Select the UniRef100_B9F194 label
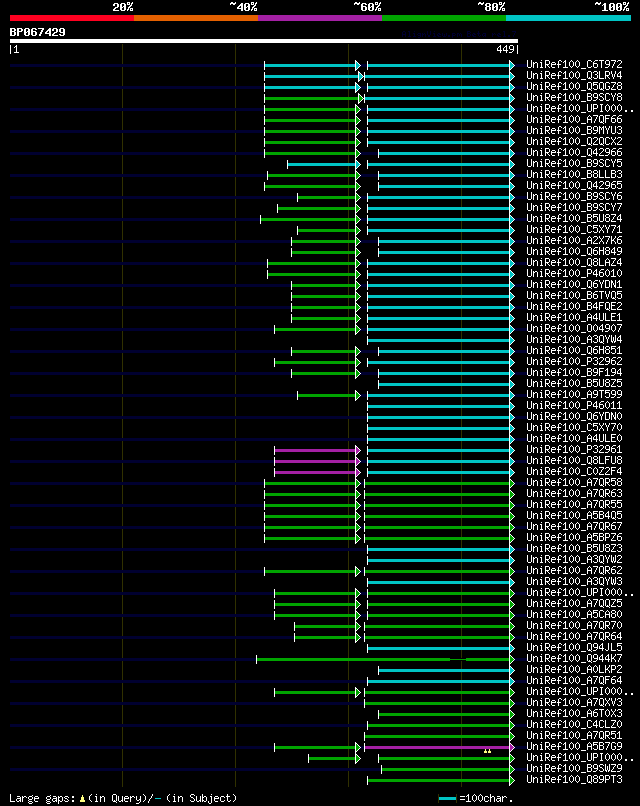 click(x=574, y=373)
